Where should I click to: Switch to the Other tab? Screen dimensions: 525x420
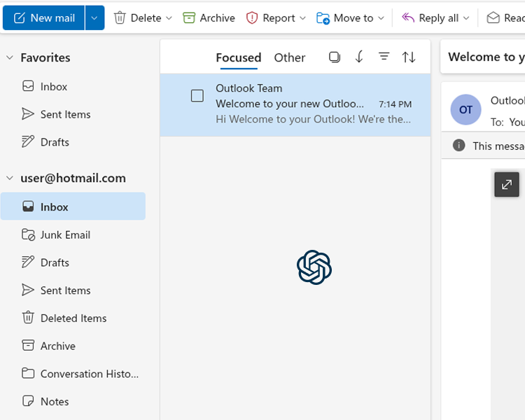pos(289,58)
